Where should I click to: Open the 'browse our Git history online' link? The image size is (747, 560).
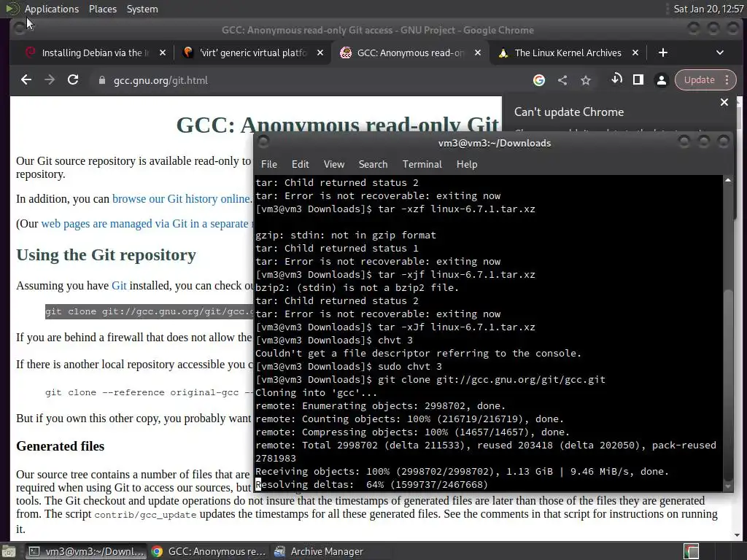point(181,198)
